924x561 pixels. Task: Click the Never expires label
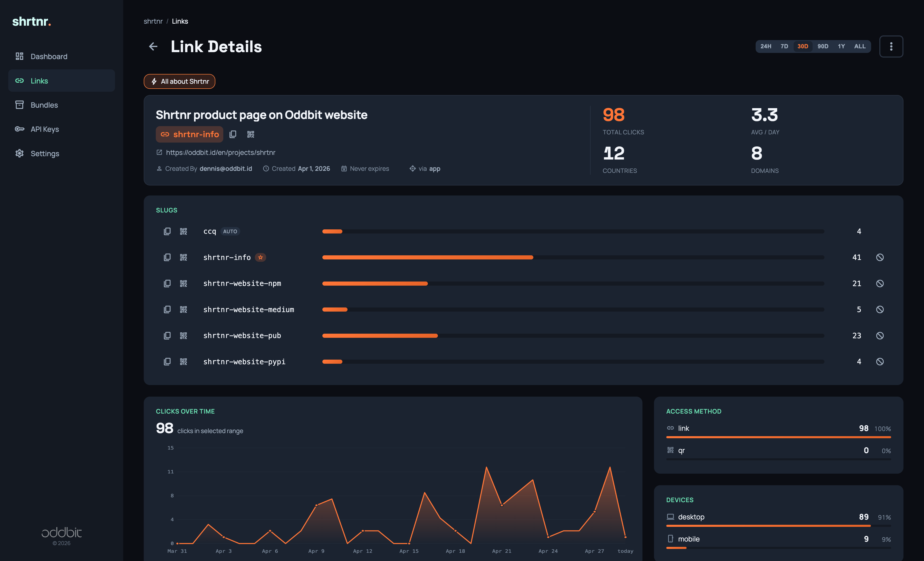coord(369,169)
